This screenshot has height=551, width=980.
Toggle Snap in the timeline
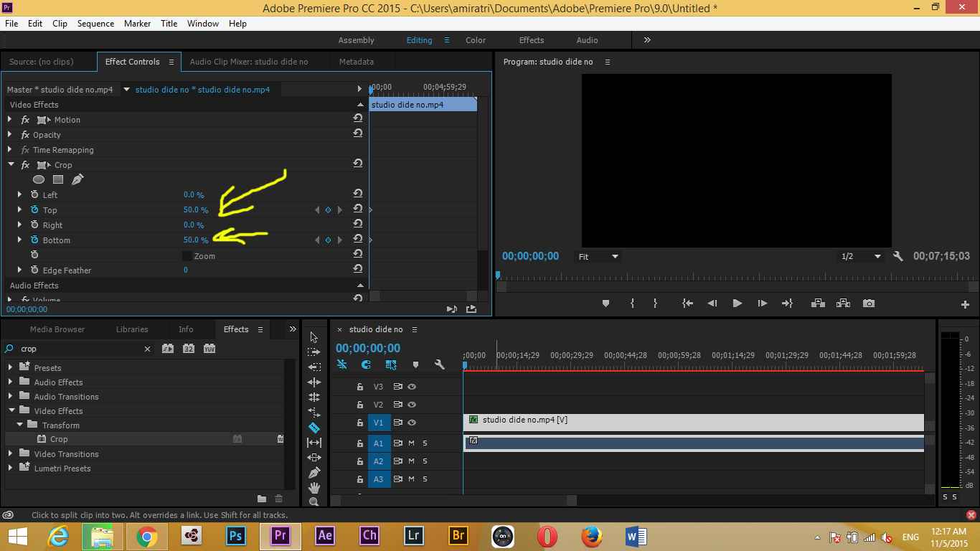coord(366,364)
